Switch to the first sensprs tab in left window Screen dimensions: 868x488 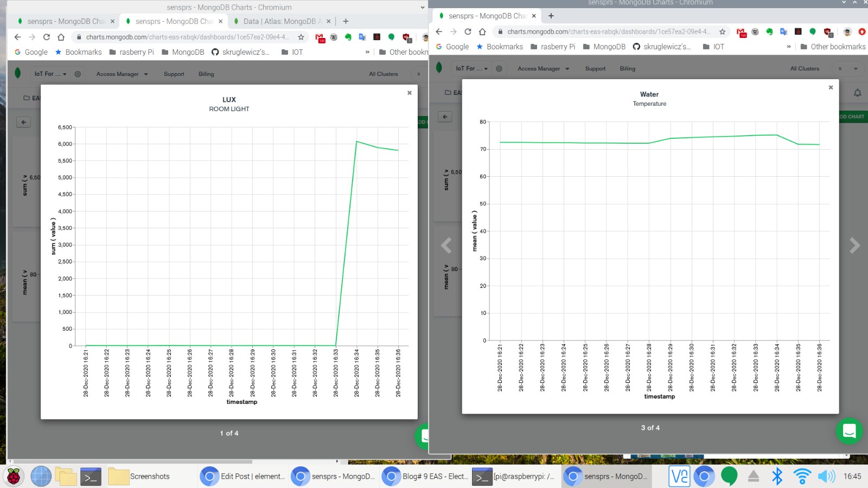pos(65,21)
